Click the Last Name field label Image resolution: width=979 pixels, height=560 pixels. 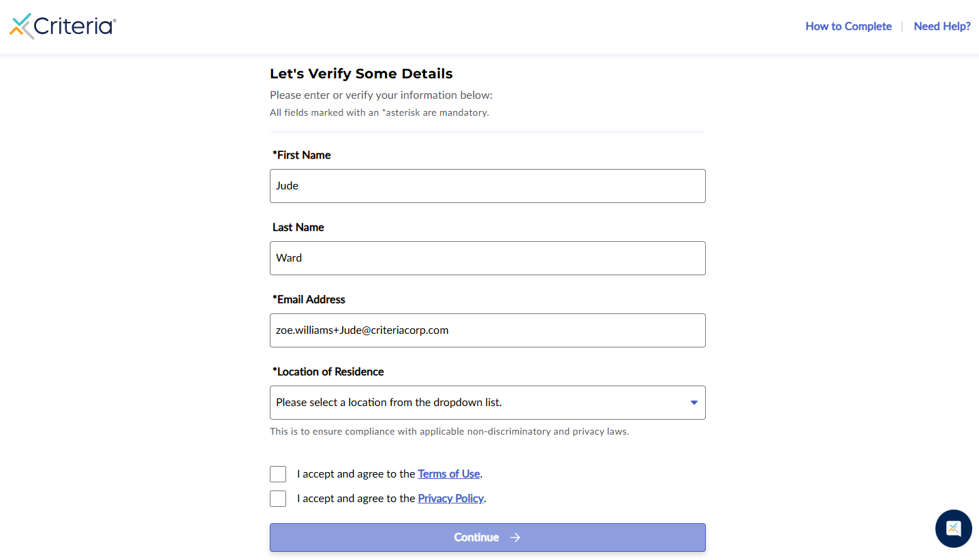pyautogui.click(x=298, y=228)
